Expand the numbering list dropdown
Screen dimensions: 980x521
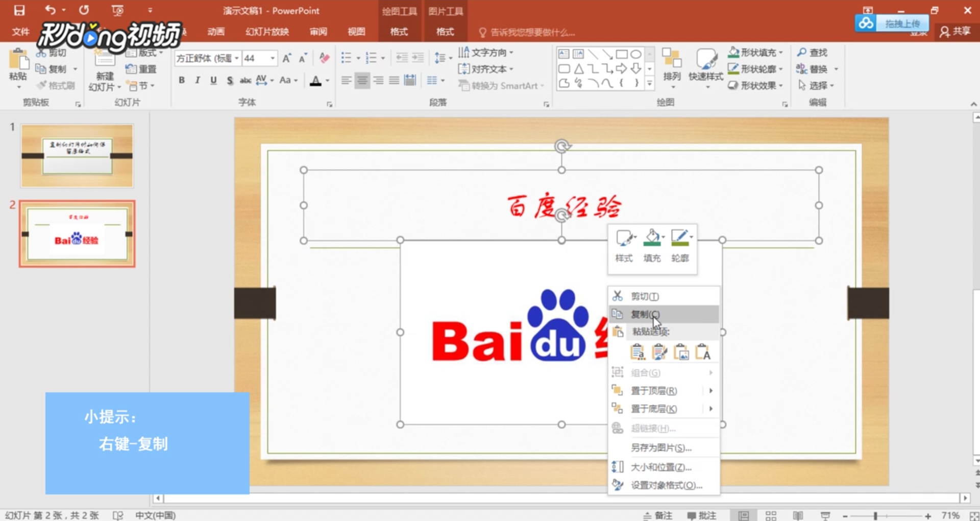[383, 58]
